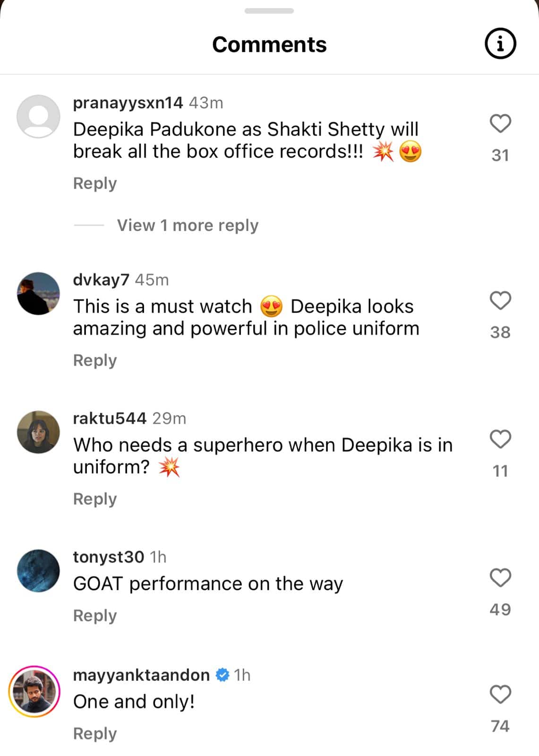539x756 pixels.
Task: Open dvkay7's profile picture
Action: coord(38,293)
